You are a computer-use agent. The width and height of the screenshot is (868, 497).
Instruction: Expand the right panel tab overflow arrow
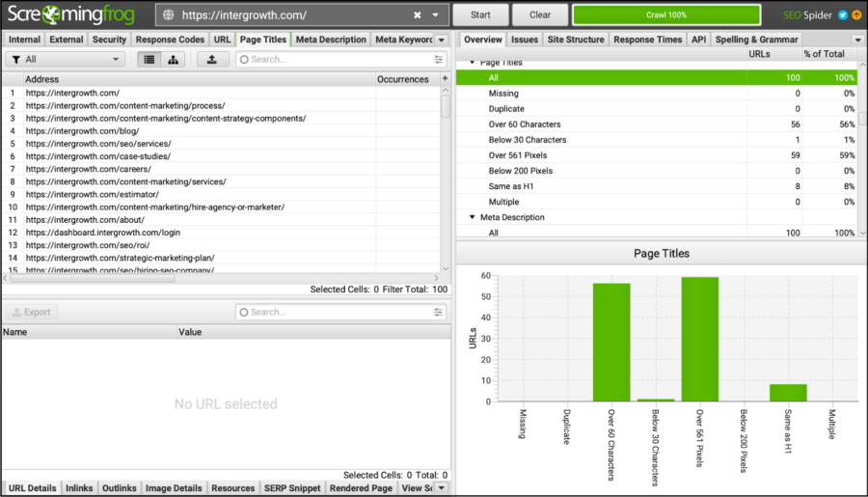[857, 40]
